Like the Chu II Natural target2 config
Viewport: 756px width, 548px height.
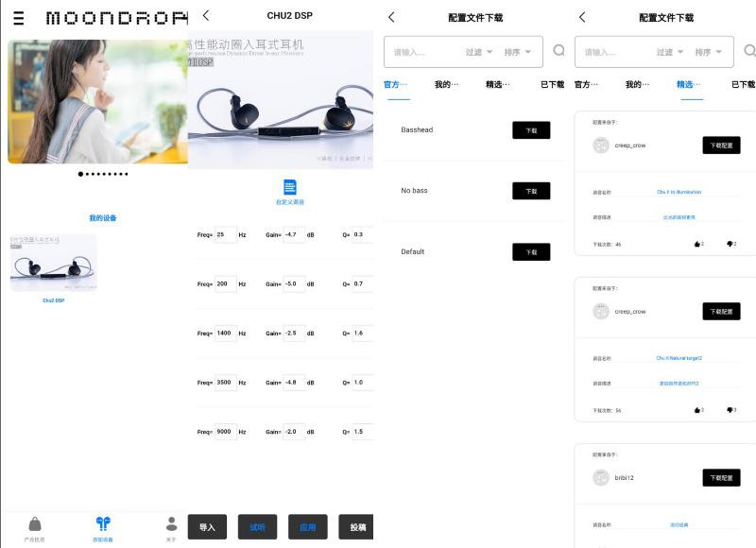(697, 410)
